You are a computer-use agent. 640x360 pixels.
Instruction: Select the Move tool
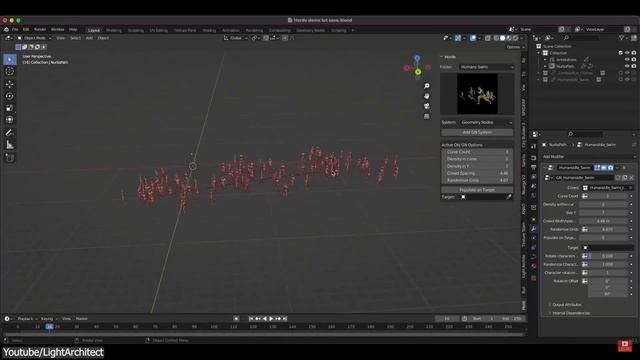tap(10, 84)
